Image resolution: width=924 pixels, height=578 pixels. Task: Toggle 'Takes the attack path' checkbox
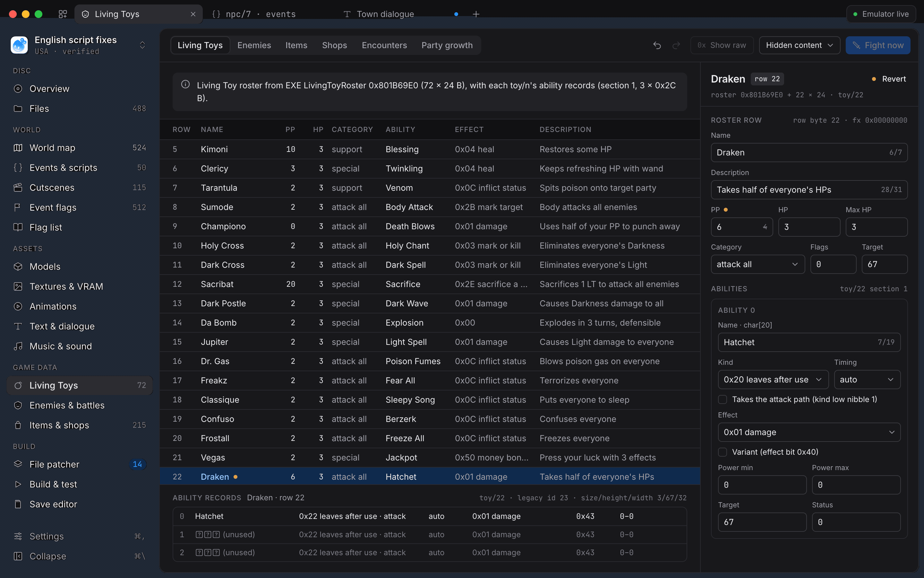click(723, 399)
